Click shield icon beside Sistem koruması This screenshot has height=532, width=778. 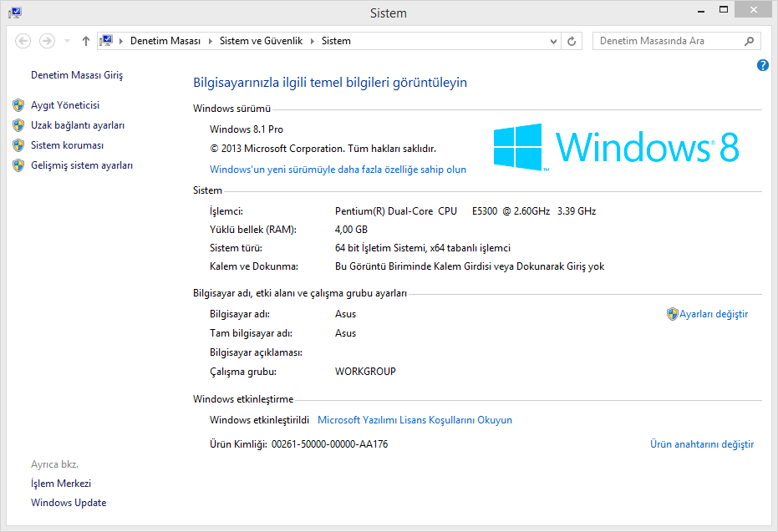pyautogui.click(x=18, y=145)
